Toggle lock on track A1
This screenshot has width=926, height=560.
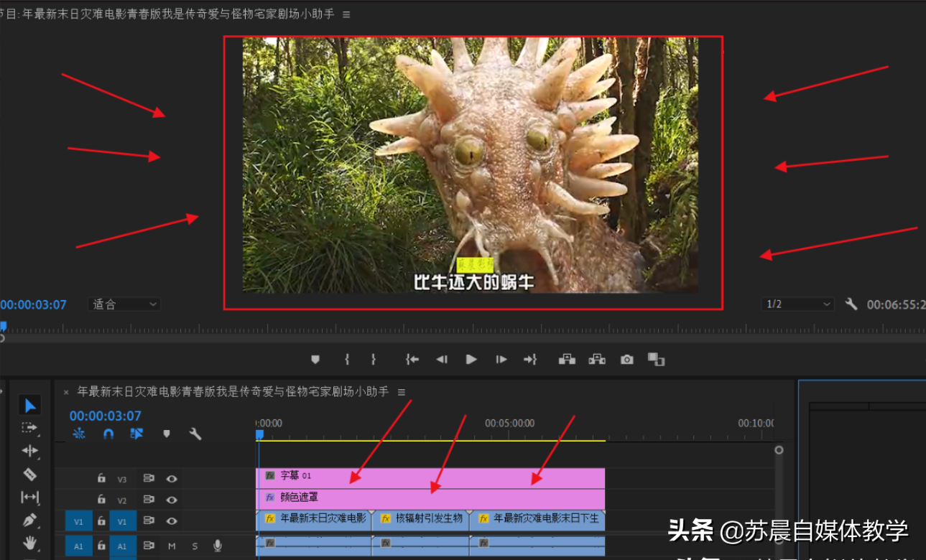click(x=102, y=546)
